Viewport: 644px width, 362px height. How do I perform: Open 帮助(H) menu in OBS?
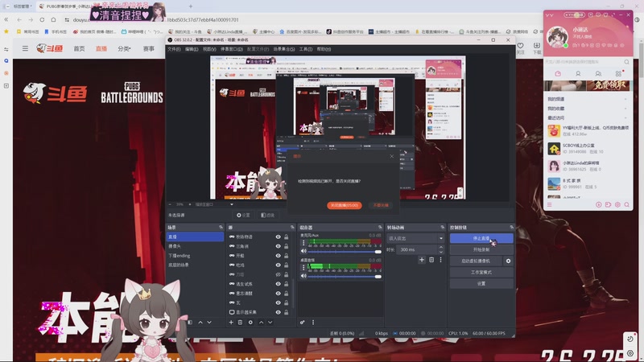click(x=324, y=49)
